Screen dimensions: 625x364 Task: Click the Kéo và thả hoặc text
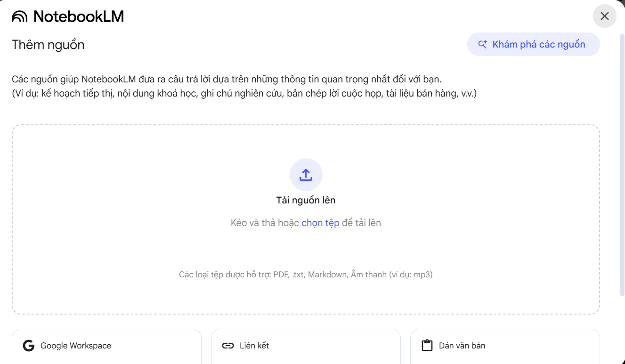point(265,223)
